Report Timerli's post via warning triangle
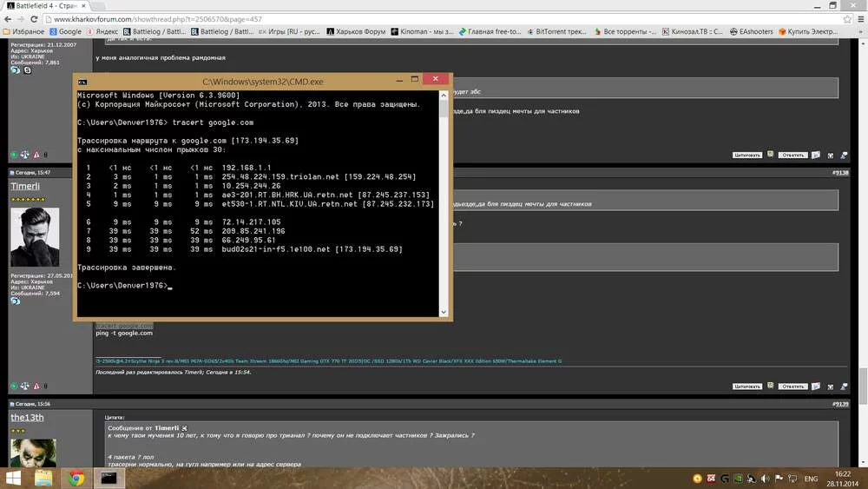 36,386
